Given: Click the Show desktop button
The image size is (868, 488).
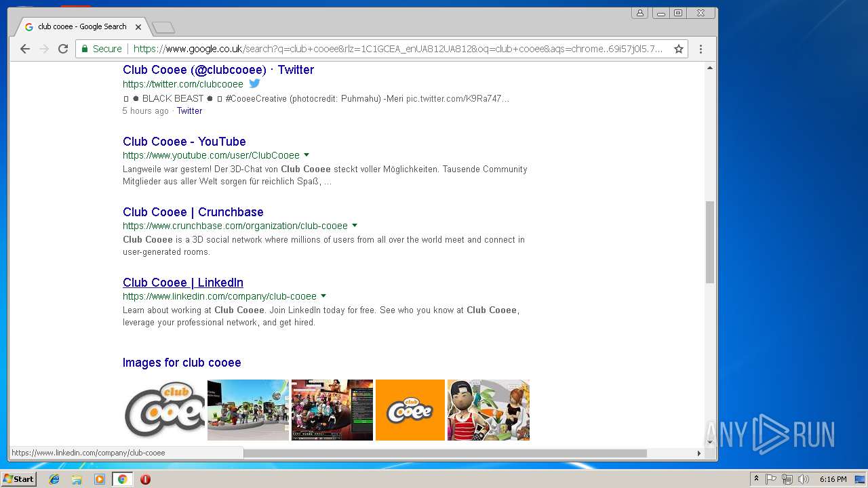Looking at the screenshot, I should 861,479.
